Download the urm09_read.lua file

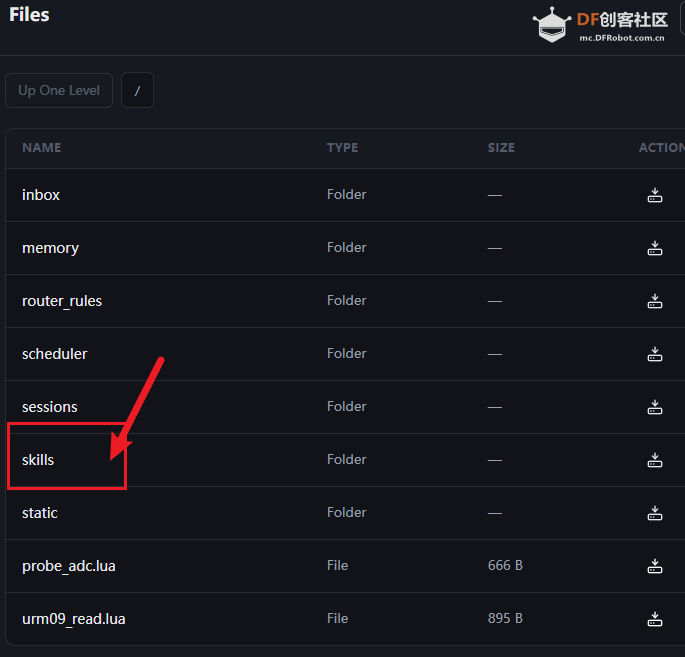[x=654, y=619]
